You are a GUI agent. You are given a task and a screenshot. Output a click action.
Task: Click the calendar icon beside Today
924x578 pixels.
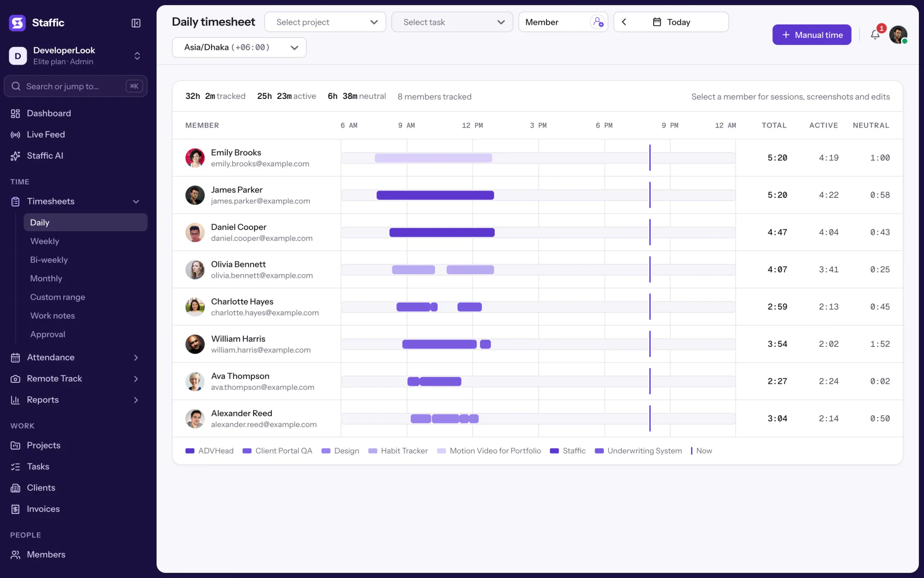click(657, 22)
